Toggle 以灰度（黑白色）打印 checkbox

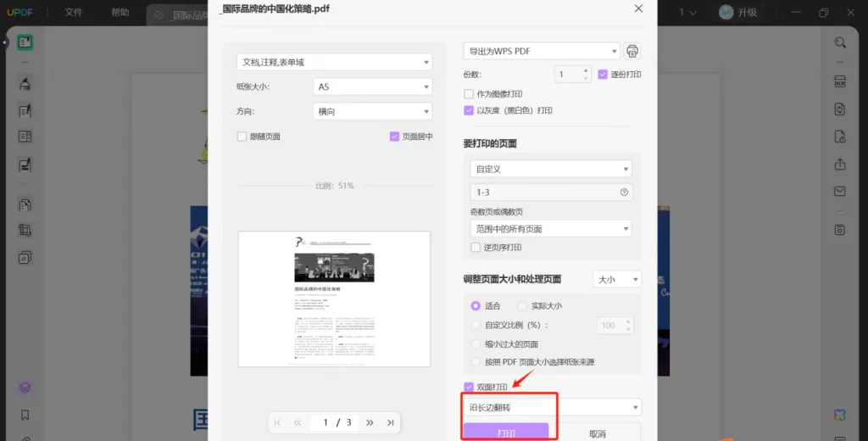[469, 110]
